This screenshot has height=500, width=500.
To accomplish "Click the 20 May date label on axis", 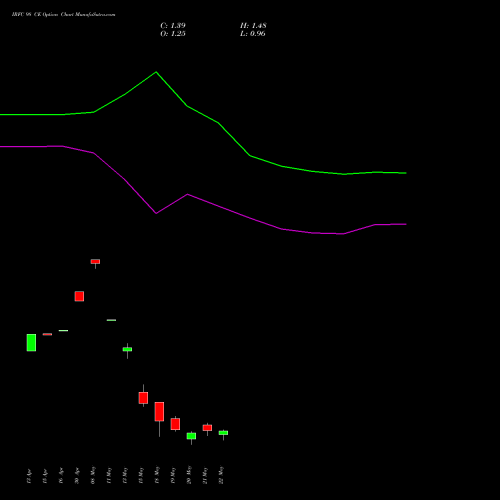I will coord(189,475).
